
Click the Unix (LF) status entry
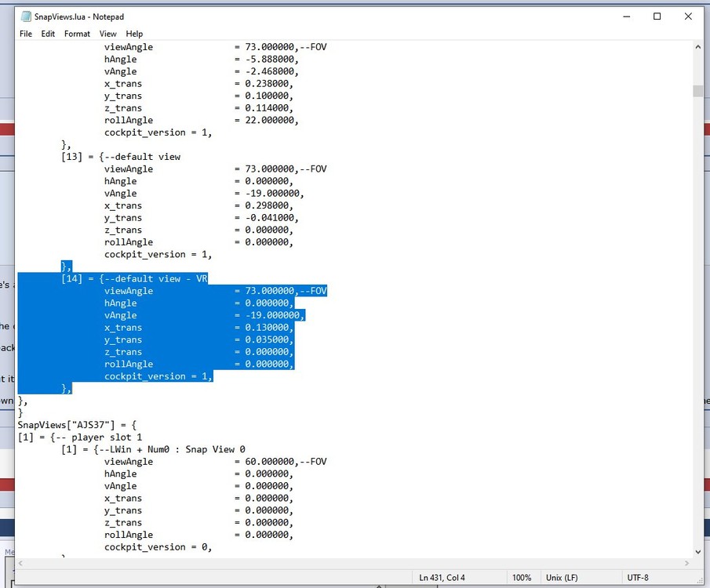click(x=562, y=578)
